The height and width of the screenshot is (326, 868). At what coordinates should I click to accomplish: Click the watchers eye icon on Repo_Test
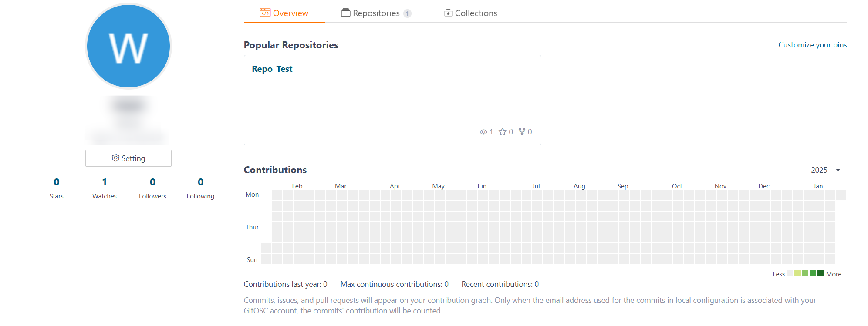pos(483,132)
